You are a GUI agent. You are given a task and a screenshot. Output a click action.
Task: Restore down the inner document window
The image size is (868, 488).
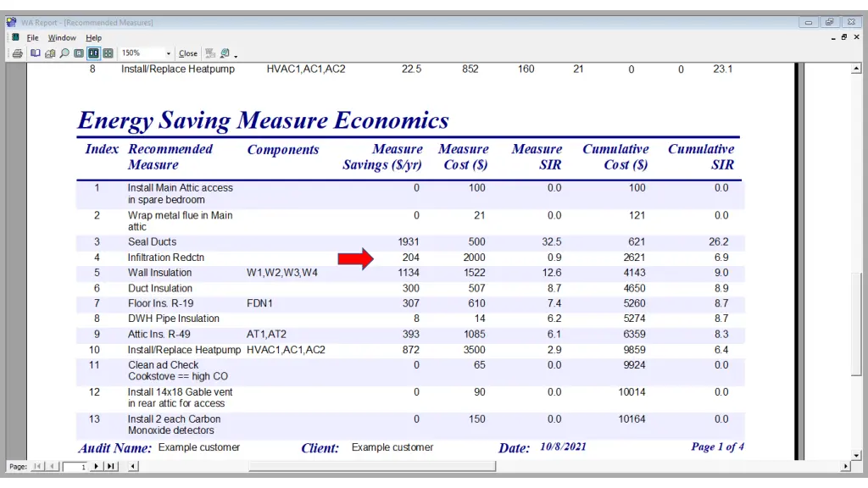coord(844,37)
